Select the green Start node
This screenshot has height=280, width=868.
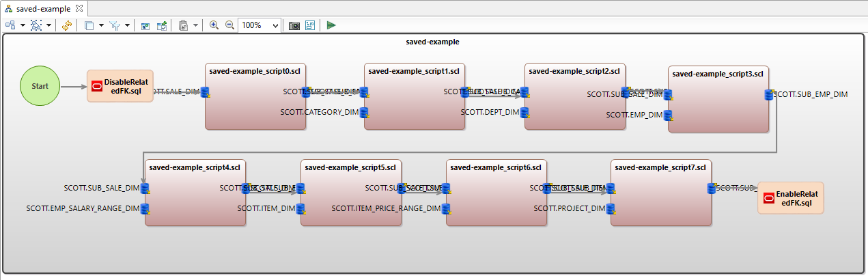40,87
